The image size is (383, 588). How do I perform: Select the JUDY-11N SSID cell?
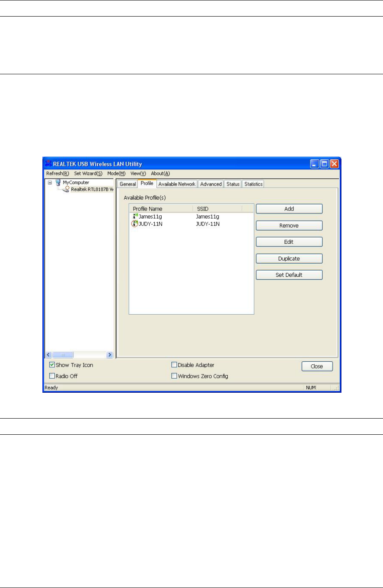click(208, 224)
